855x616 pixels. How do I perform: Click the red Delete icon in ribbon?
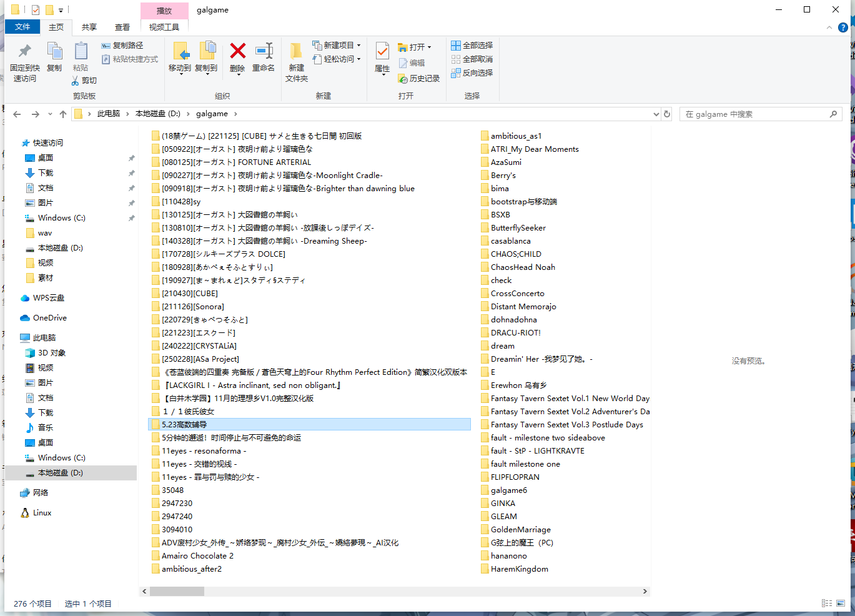pos(237,51)
